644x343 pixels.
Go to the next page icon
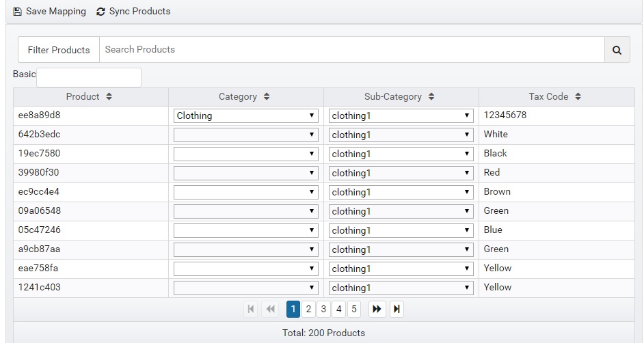tap(377, 310)
